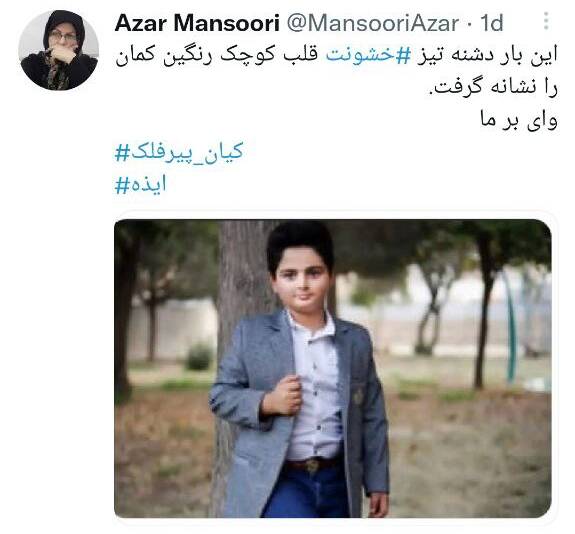
Task: Open Azar Mansoori's profile picture
Action: pyautogui.click(x=59, y=50)
